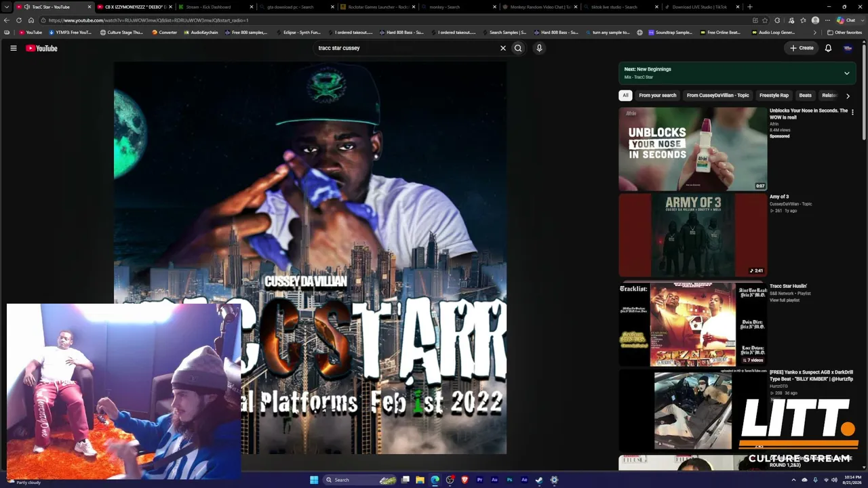Image resolution: width=868 pixels, height=488 pixels.
Task: Switch to the Rockstar Games Launcher tab
Action: 376,7
